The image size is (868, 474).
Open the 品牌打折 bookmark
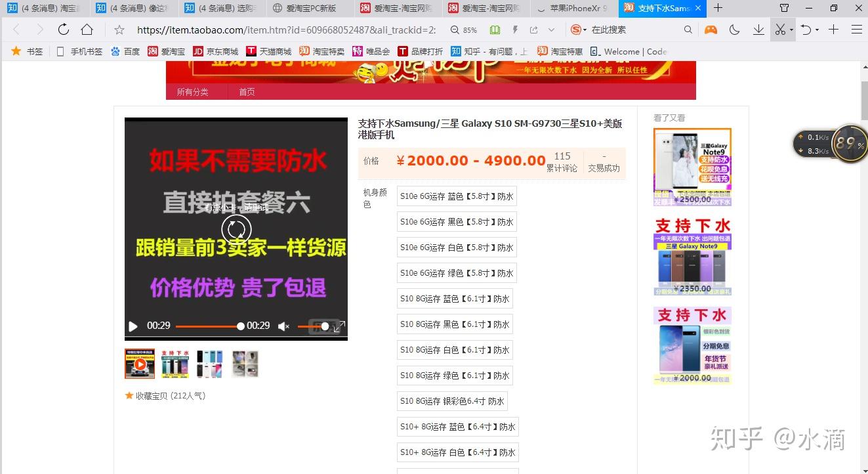[x=420, y=51]
